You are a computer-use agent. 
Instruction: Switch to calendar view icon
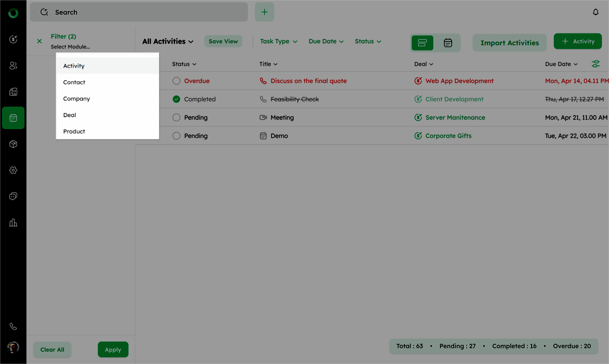click(448, 43)
